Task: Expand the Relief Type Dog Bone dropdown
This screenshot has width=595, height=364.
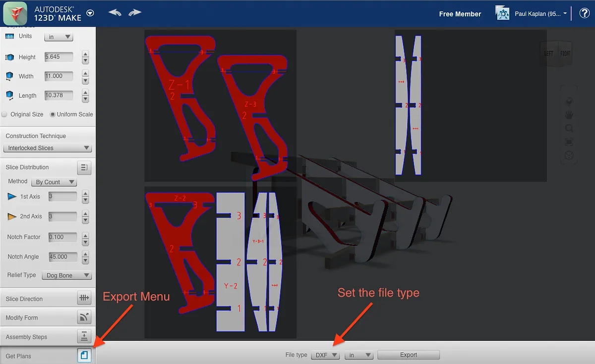Action: tap(67, 275)
